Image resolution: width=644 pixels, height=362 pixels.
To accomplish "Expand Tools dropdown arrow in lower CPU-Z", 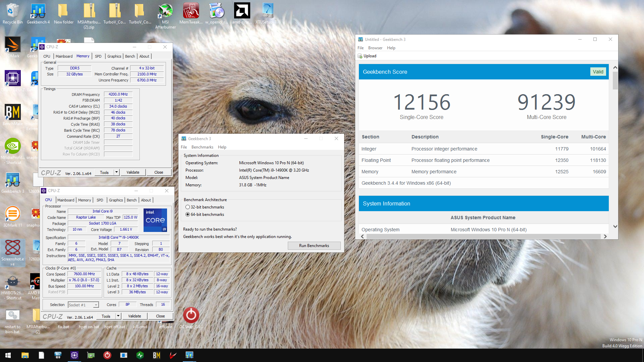I will coord(118,316).
